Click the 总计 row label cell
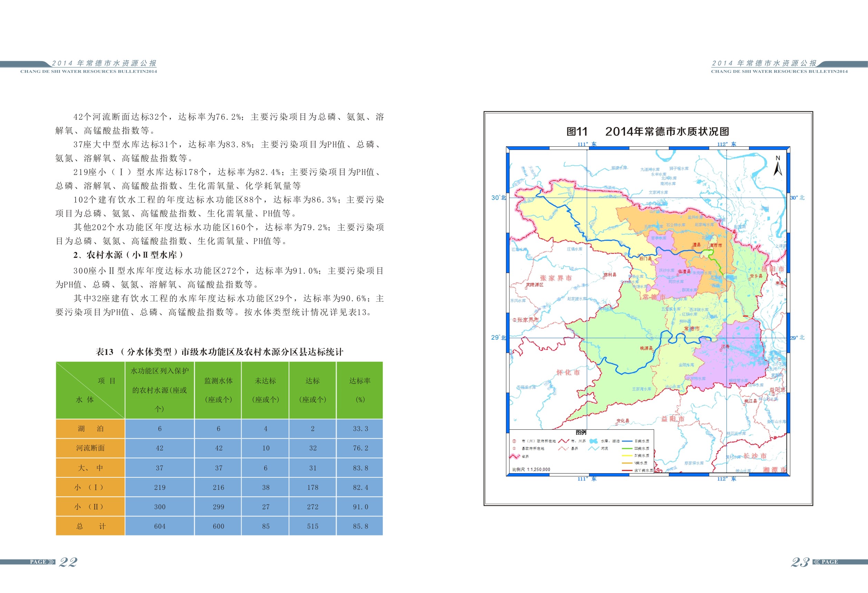Image resolution: width=868 pixels, height=593 pixels. (90, 526)
